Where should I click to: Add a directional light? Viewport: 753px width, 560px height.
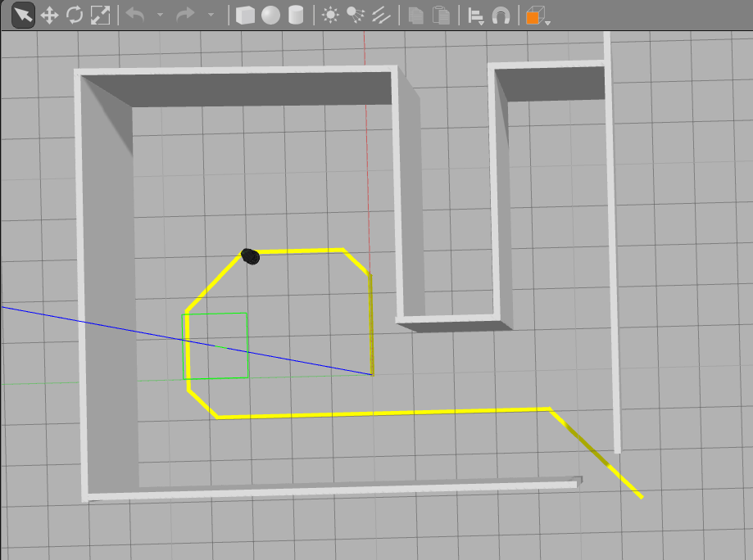[x=381, y=16]
